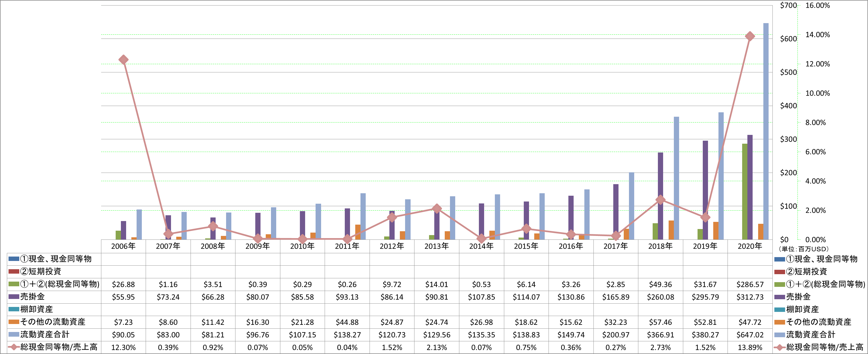Click the 2010年 axis label
Screen dimensions: 868x354
click(x=302, y=246)
